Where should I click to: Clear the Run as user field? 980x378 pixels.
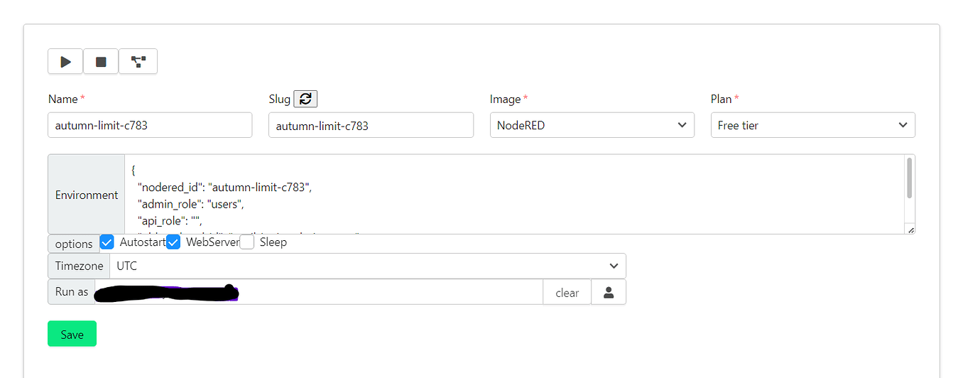[x=567, y=292]
